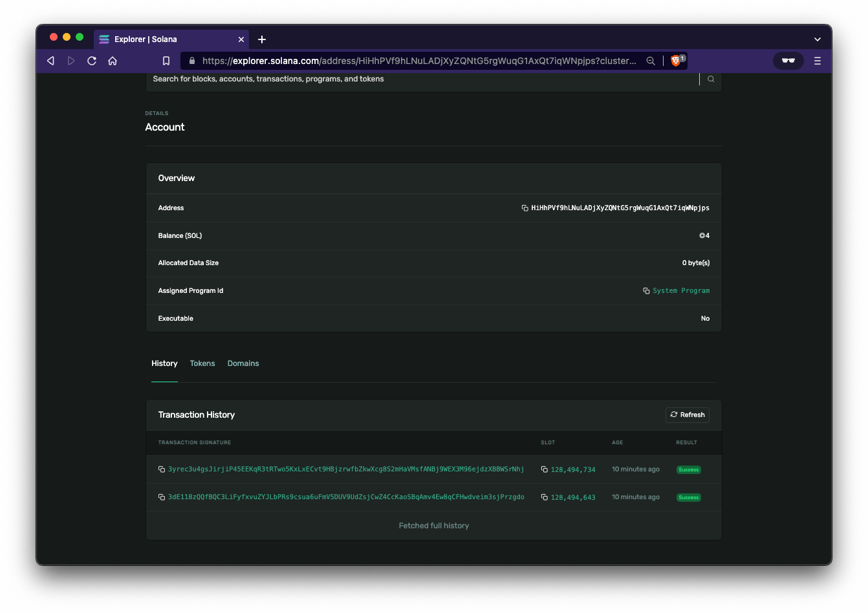This screenshot has width=868, height=613.
Task: Click the 'Assigned Program Id' label
Action: 191,291
